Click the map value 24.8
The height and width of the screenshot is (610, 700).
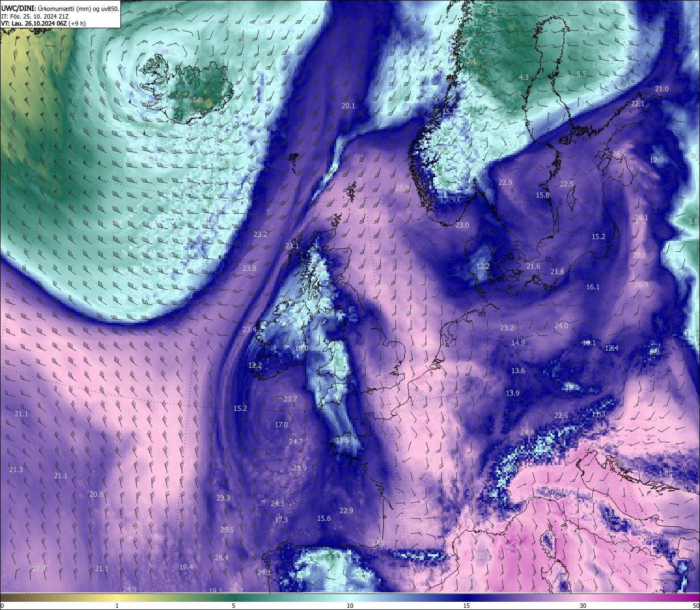(x=527, y=432)
